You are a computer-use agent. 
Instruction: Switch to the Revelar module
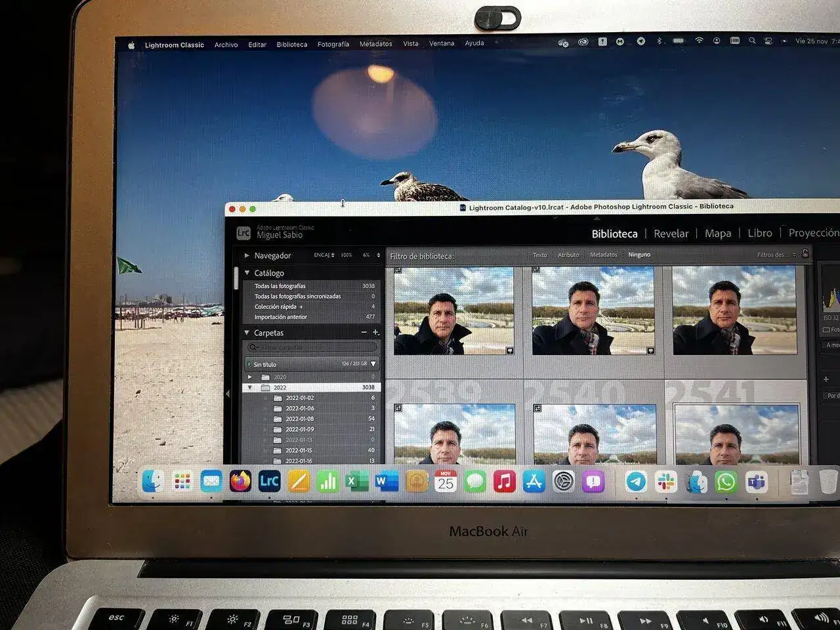pyautogui.click(x=671, y=234)
